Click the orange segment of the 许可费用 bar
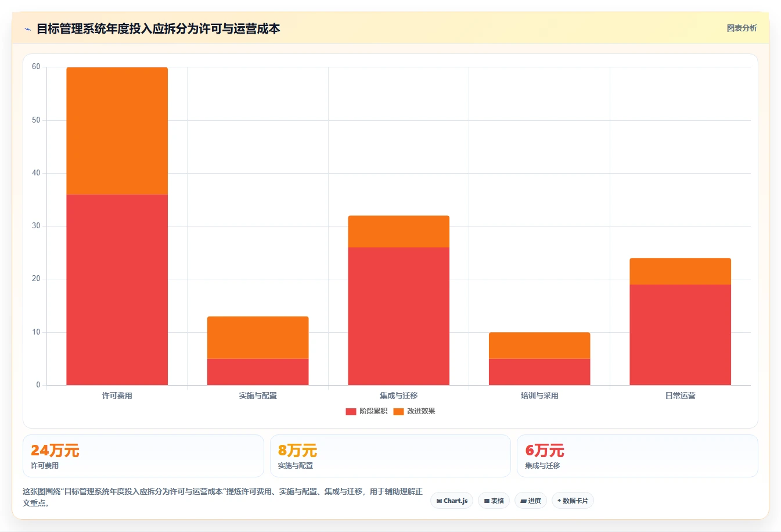The height and width of the screenshot is (532, 781). pyautogui.click(x=117, y=131)
